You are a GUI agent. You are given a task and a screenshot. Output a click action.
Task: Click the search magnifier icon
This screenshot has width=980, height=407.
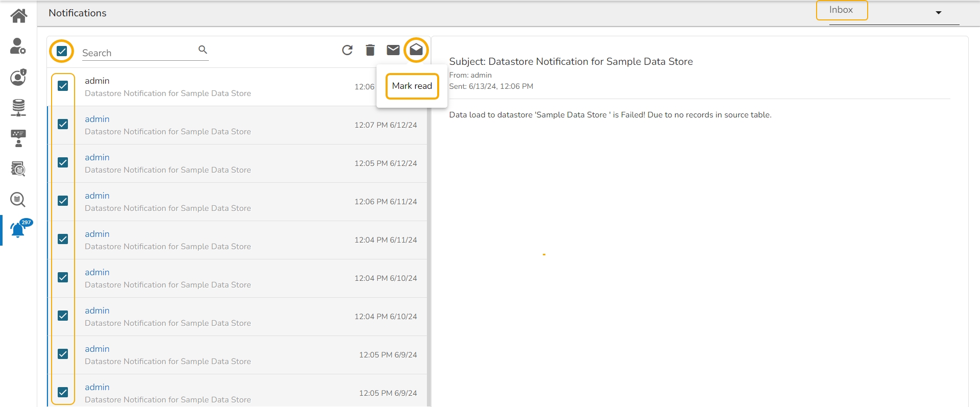click(203, 50)
